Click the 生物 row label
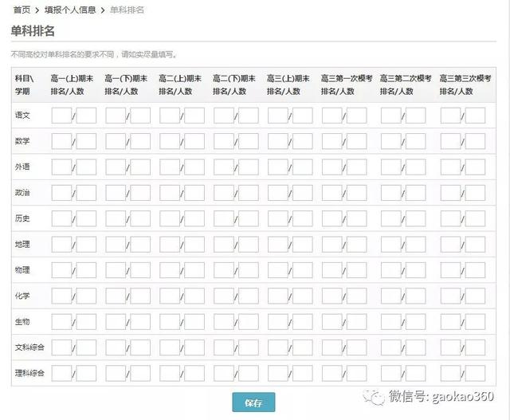The height and width of the screenshot is (420, 510). click(x=22, y=321)
